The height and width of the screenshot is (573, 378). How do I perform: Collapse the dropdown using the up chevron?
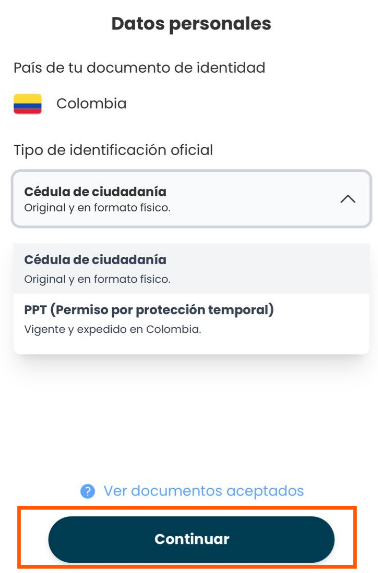coord(348,199)
